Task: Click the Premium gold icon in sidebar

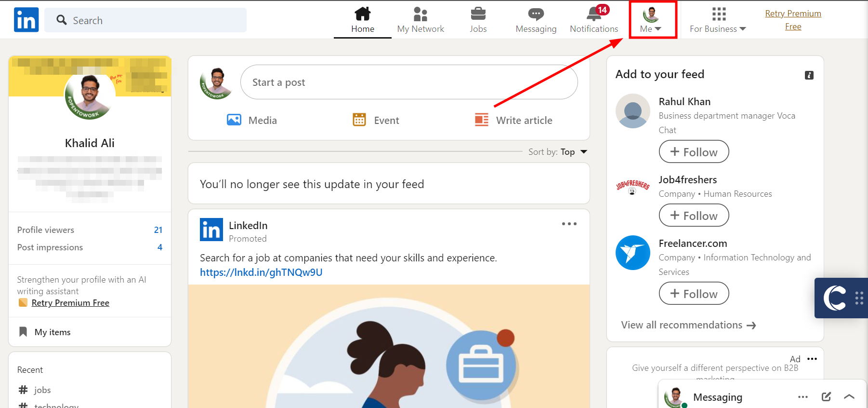Action: (x=23, y=302)
